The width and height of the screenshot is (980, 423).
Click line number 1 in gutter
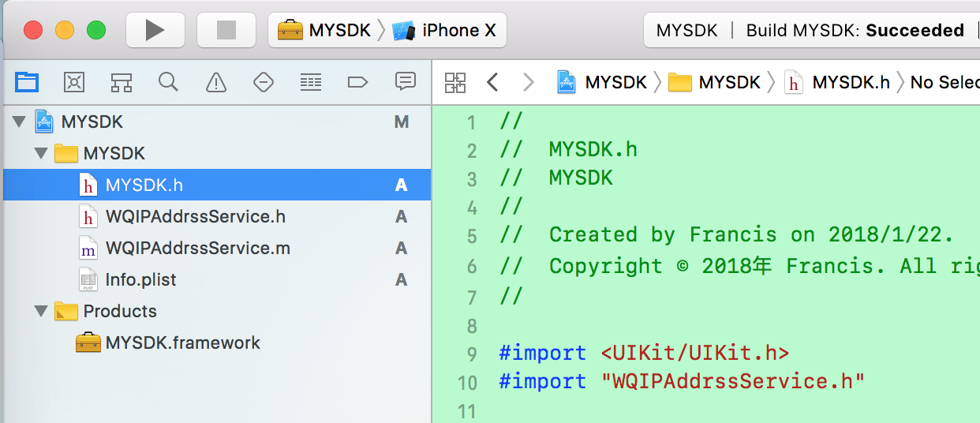point(472,122)
